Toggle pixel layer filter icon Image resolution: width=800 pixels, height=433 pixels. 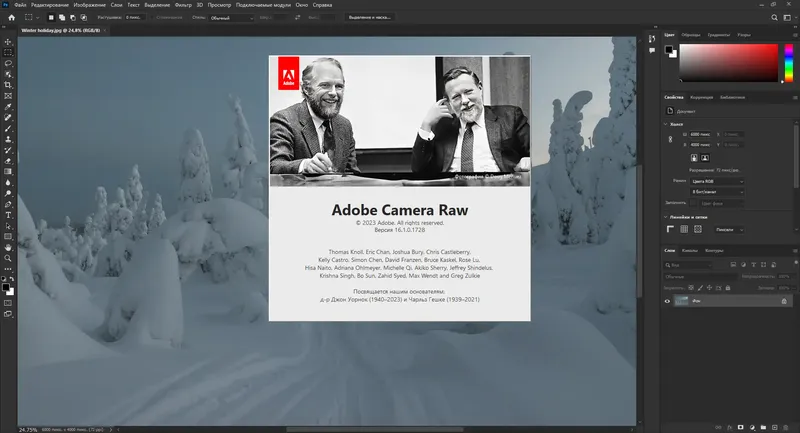pyautogui.click(x=733, y=265)
